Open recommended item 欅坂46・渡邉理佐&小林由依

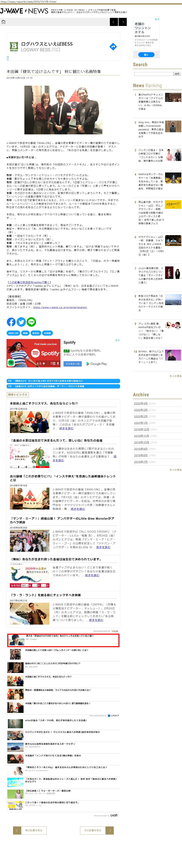pos(58,690)
